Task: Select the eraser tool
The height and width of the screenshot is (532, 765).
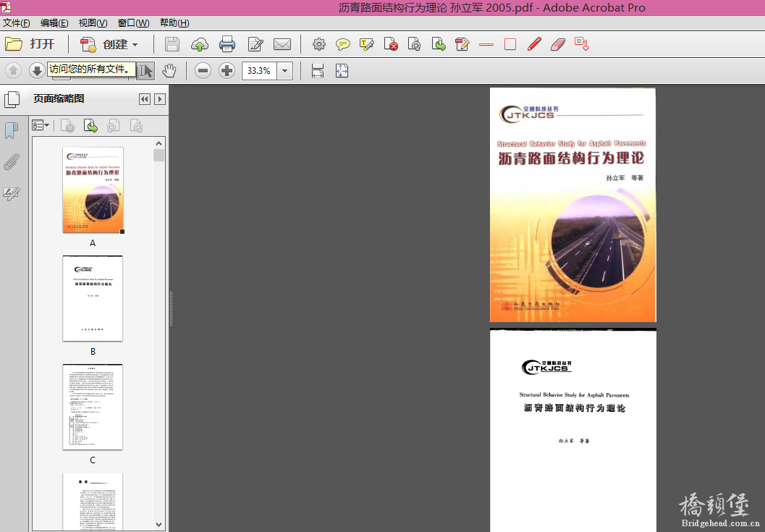Action: point(558,44)
